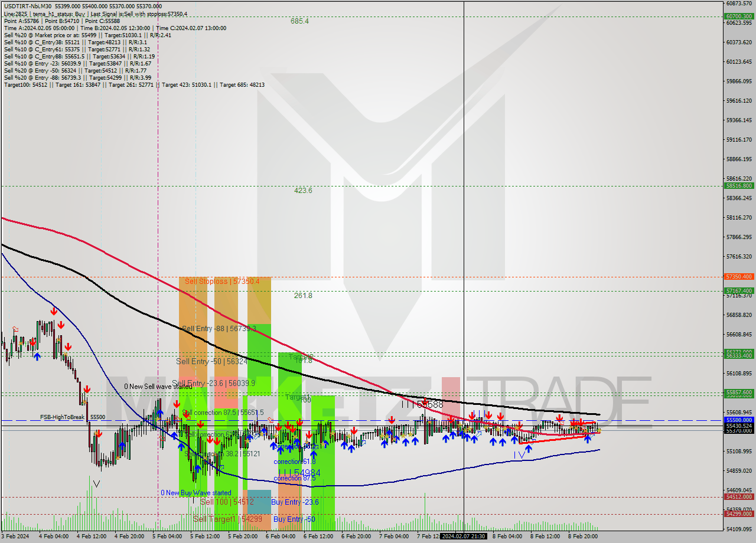Select the 'I V' wave label near 8 Feb
Screen dimensions: 756x543
coord(519,454)
